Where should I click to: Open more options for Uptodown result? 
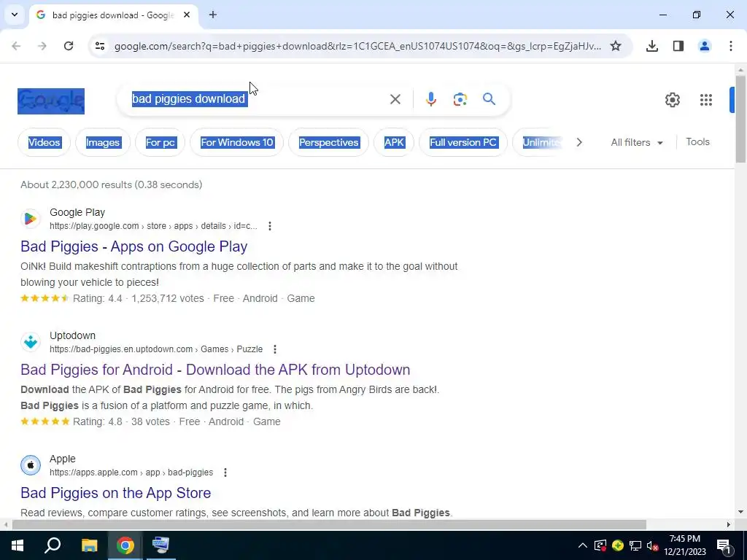click(275, 349)
